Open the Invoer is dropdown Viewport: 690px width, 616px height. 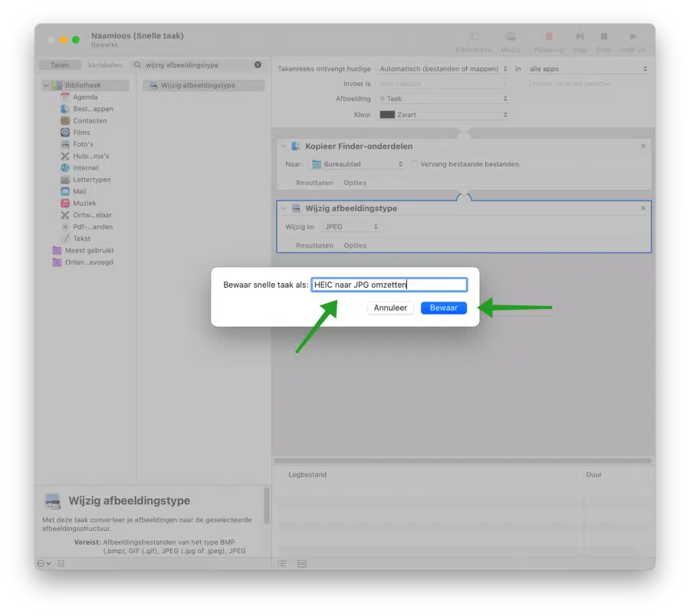click(443, 84)
